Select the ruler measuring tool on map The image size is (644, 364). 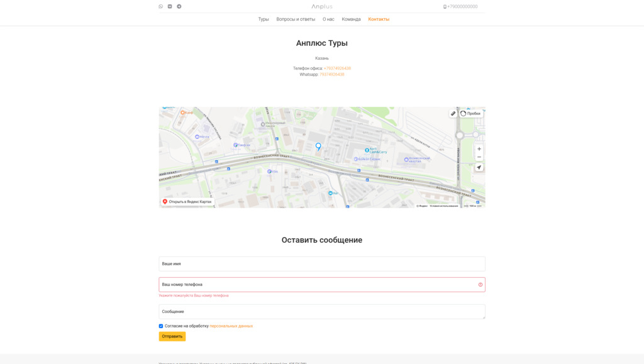click(453, 114)
